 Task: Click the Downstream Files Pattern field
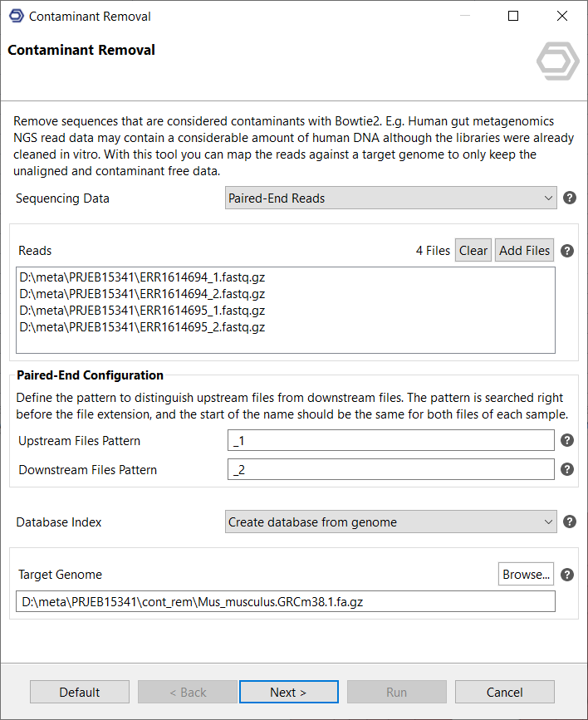[390, 470]
